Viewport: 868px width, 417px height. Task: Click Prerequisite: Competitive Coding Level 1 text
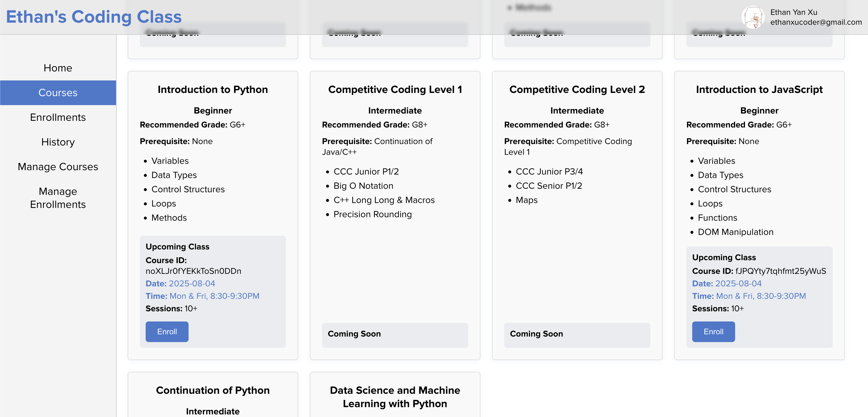pyautogui.click(x=568, y=146)
